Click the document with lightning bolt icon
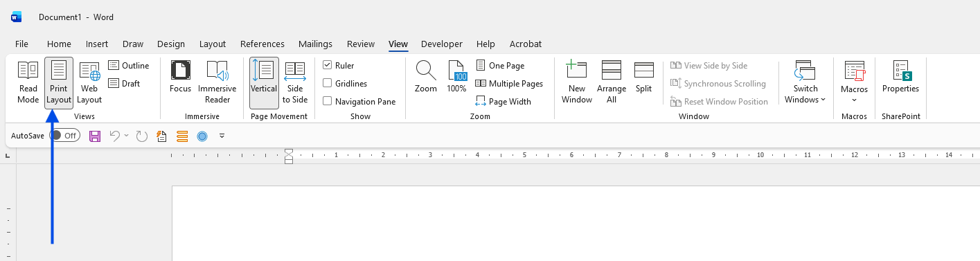Screen dimensions: 980x261 [x=162, y=136]
